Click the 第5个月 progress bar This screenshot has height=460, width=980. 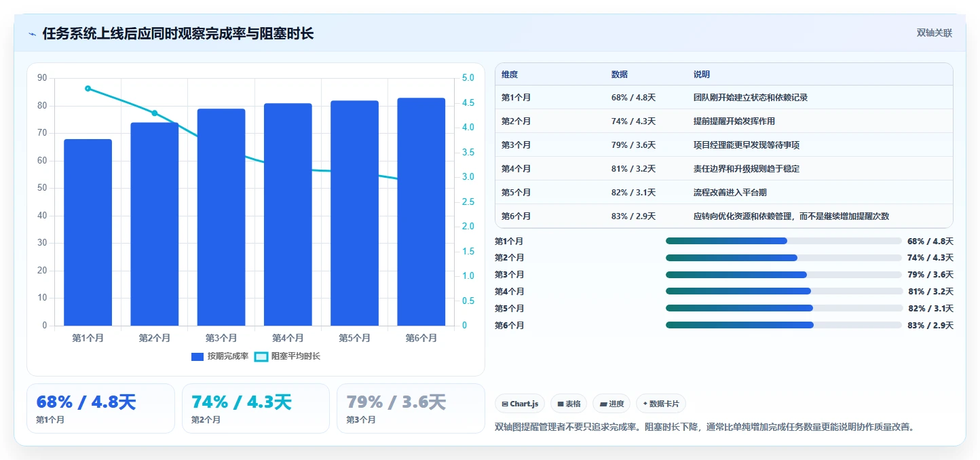784,308
